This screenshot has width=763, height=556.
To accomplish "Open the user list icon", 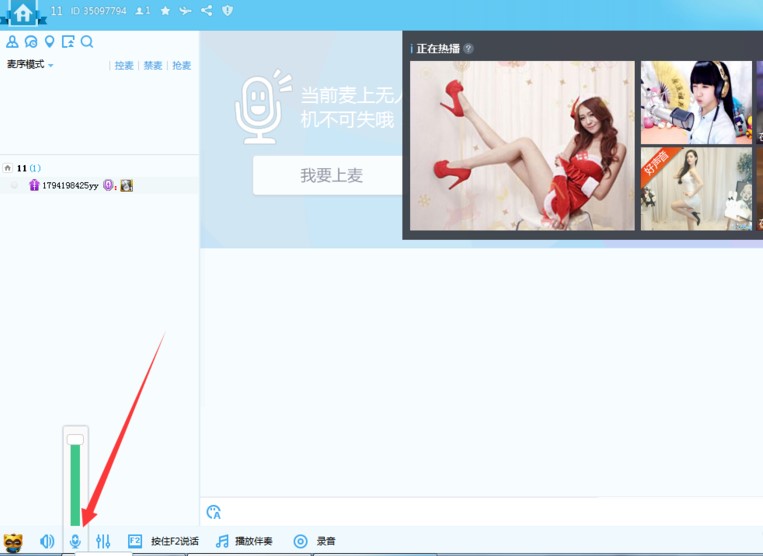I will click(12, 42).
